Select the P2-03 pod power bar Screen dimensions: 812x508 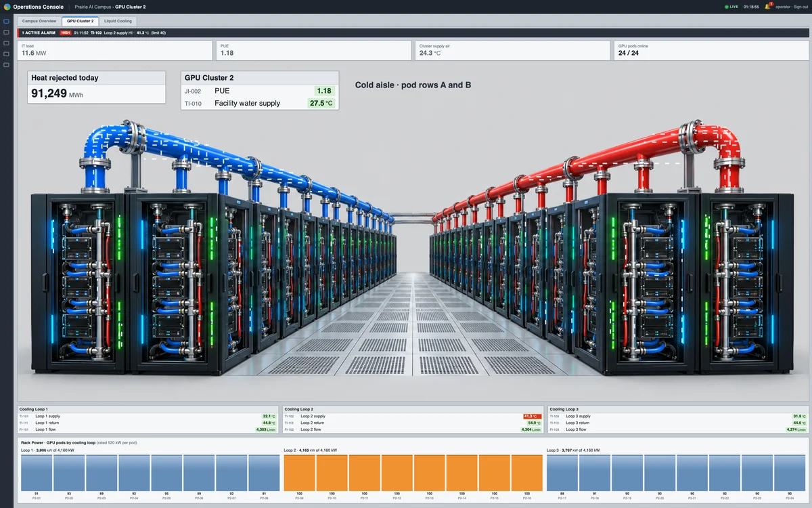tap(101, 473)
